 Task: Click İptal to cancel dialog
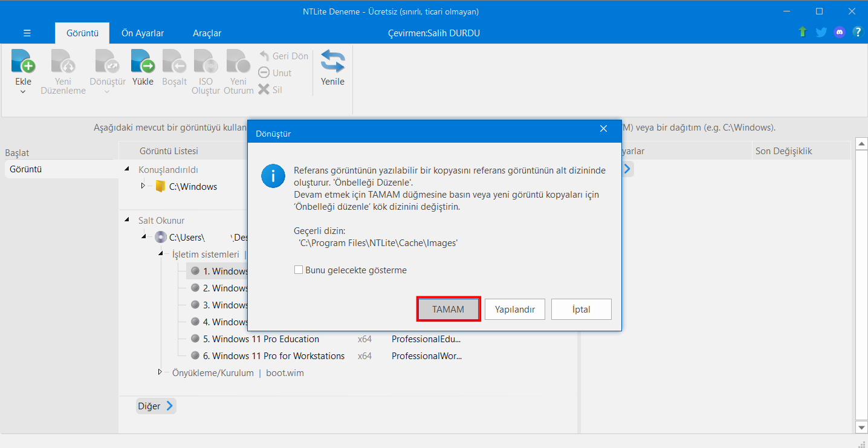[581, 309]
